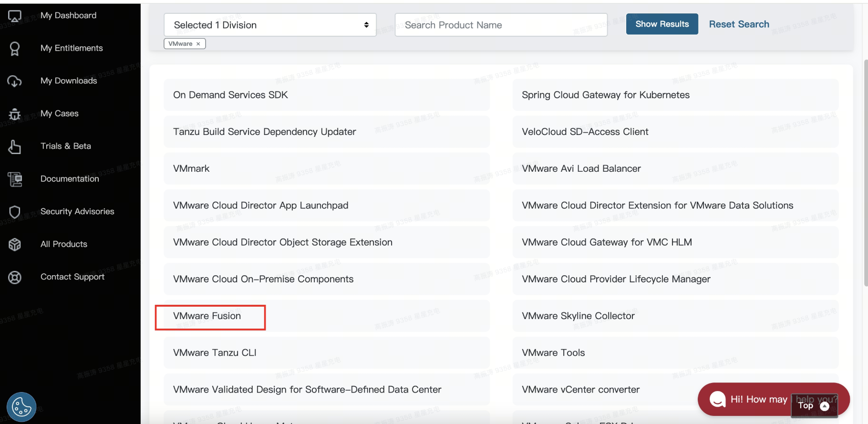Viewport: 868px width, 424px height.
Task: Focus the Search Product Name field
Action: [x=501, y=25]
